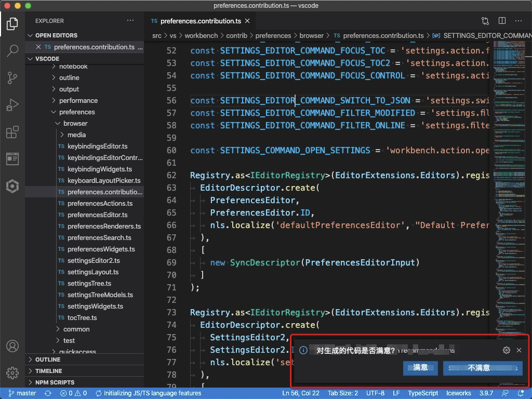Image resolution: width=532 pixels, height=399 pixels.
Task: Click browser in the breadcrumb path
Action: pos(311,35)
